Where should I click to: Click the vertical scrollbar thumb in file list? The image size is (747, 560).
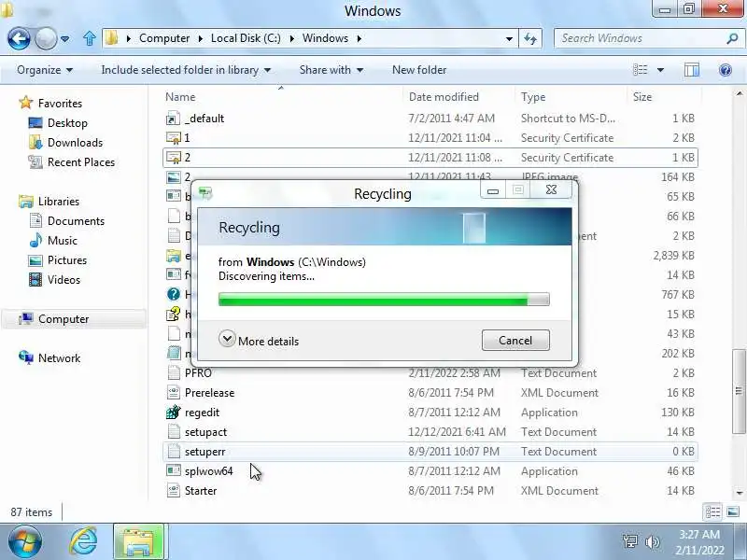[739, 391]
